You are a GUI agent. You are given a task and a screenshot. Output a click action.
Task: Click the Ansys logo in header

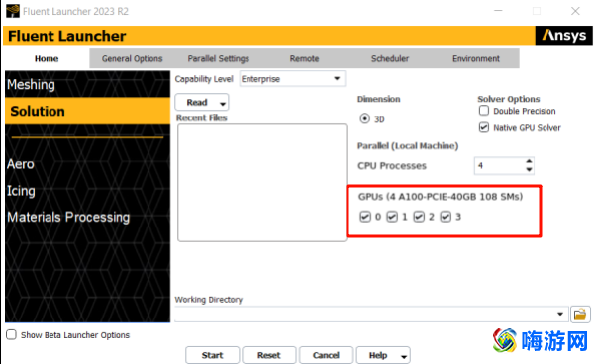point(563,36)
